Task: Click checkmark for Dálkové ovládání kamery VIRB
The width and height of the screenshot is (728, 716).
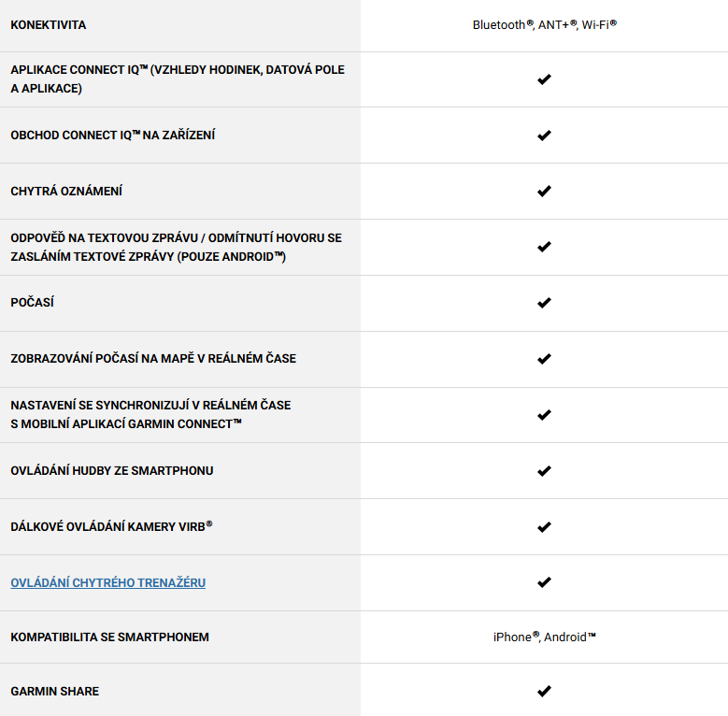Action: 544,527
